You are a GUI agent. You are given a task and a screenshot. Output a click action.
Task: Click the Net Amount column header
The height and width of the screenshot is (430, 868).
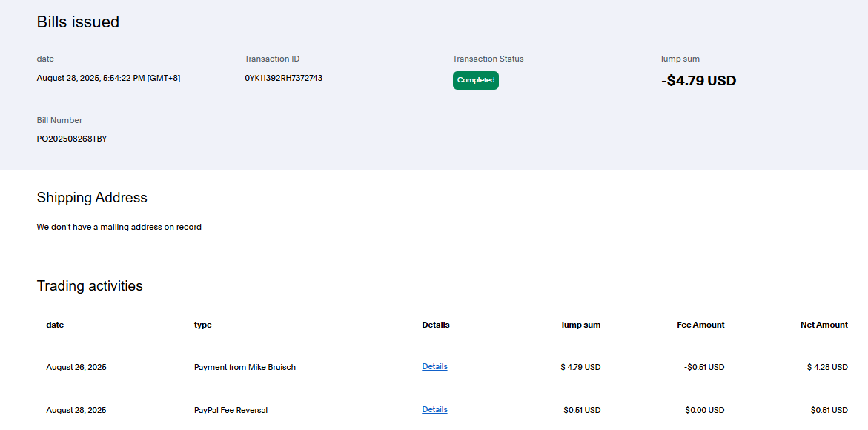(x=824, y=325)
